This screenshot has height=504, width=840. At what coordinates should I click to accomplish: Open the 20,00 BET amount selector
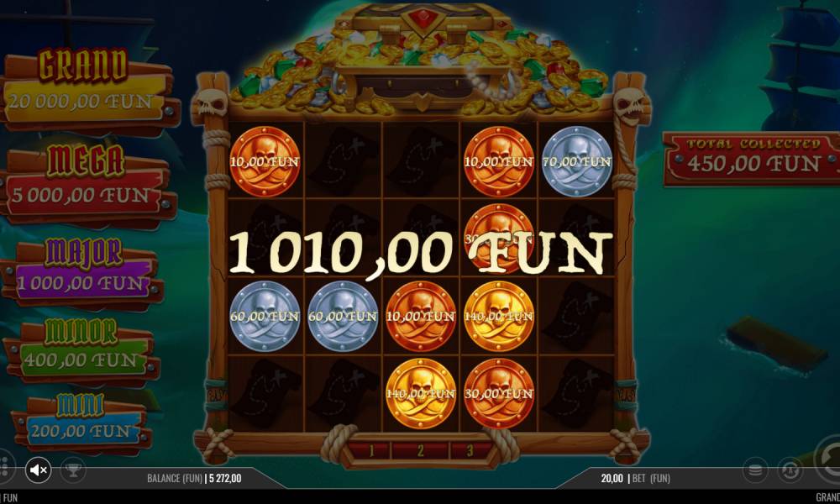click(635, 478)
